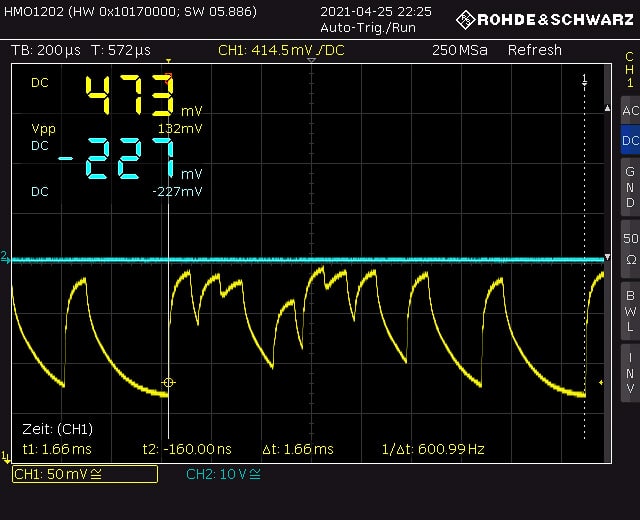Toggle 50 Ω input termination
This screenshot has height=520, width=640.
pyautogui.click(x=629, y=246)
